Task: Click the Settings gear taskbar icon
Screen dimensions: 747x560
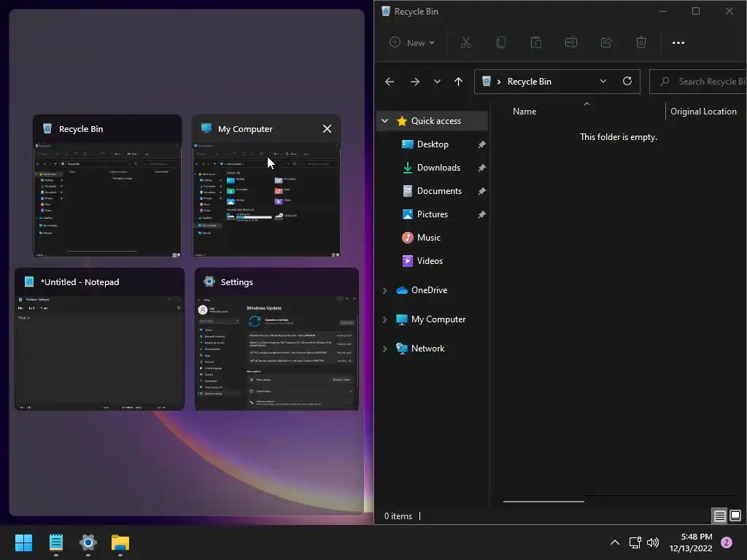Action: [x=88, y=542]
